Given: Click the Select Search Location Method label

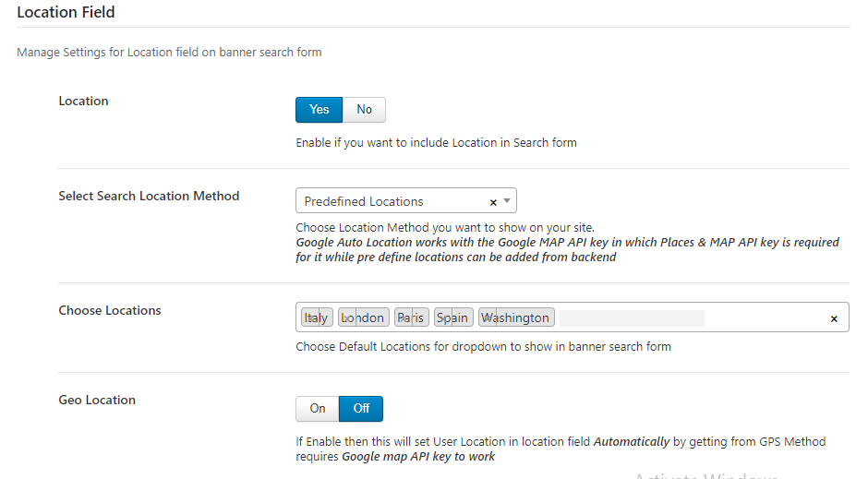Looking at the screenshot, I should 149,196.
